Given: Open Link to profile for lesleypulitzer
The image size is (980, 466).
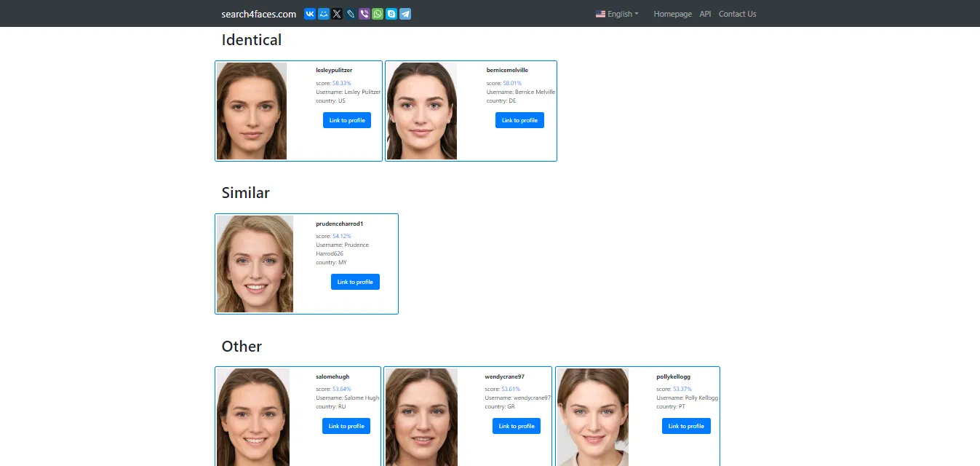Looking at the screenshot, I should [347, 120].
